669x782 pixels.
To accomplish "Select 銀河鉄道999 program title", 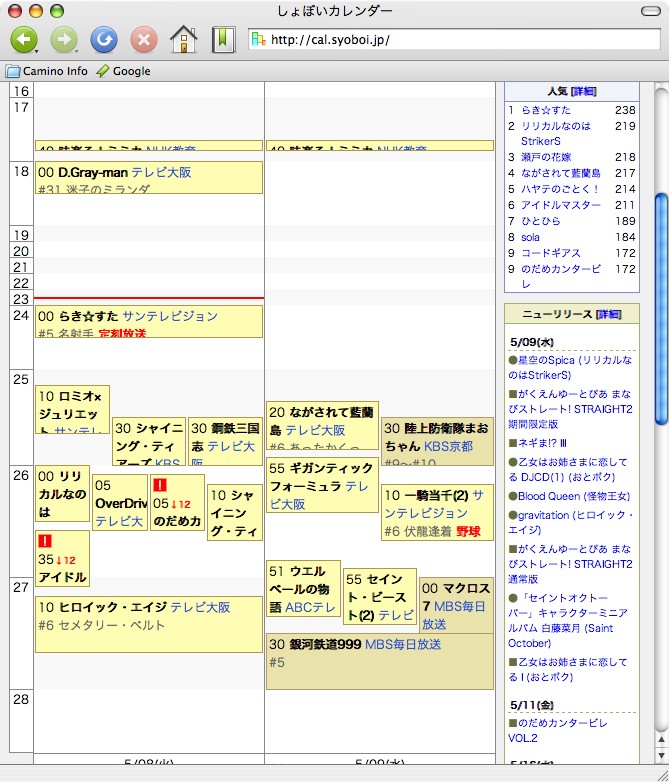I will (325, 644).
